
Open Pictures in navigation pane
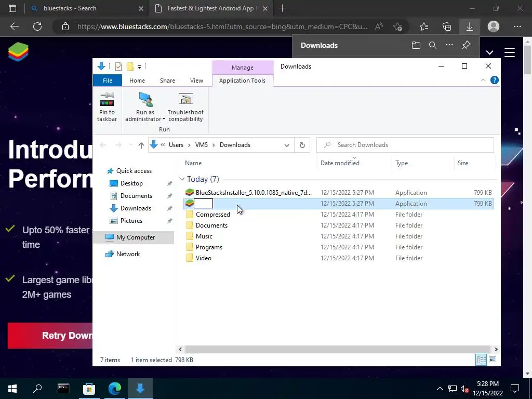(131, 221)
